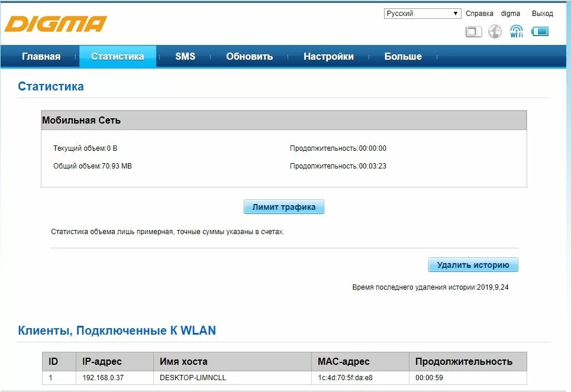The image size is (571, 392).
Task: Open the Главная tab
Action: pos(41,57)
